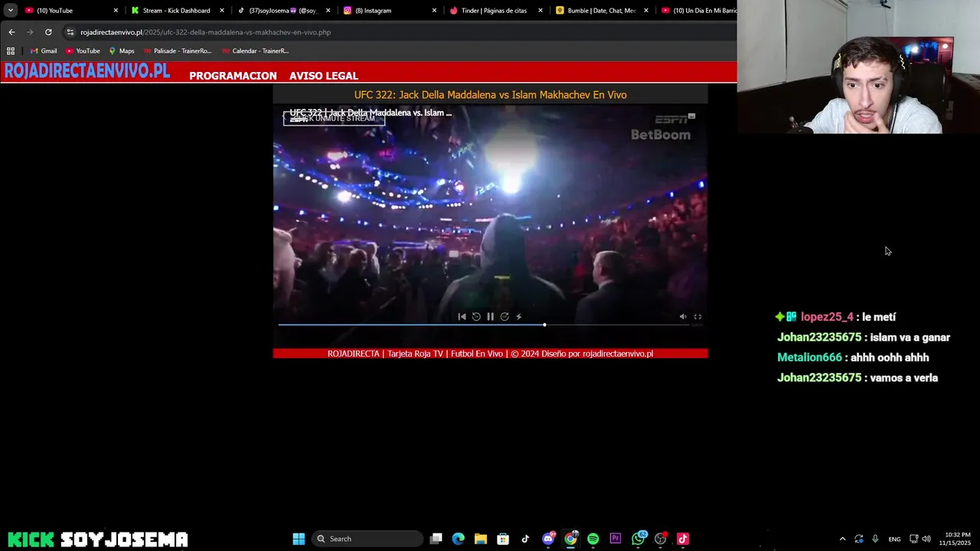
Task: Jump to live with the lightning icon
Action: click(x=518, y=317)
